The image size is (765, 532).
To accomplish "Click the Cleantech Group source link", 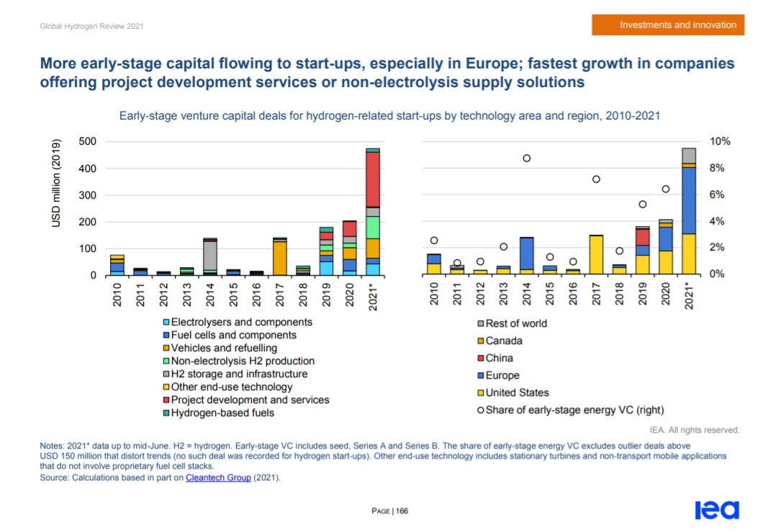I will (218, 477).
